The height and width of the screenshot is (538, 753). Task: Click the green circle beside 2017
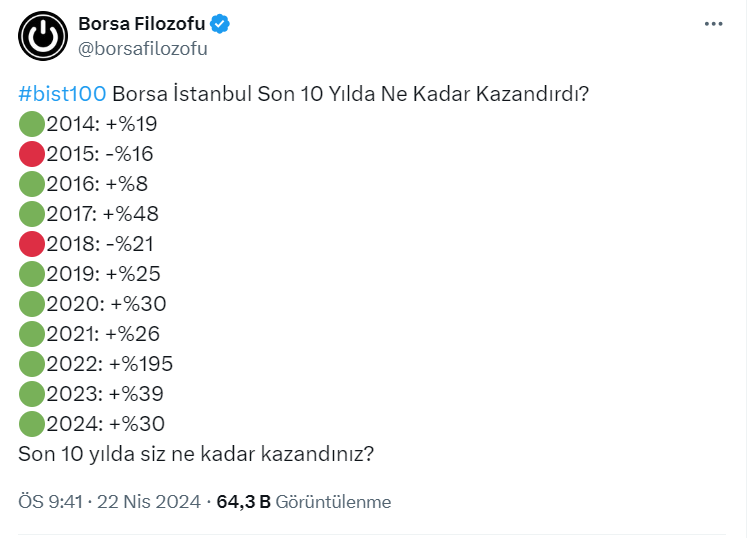coord(32,214)
